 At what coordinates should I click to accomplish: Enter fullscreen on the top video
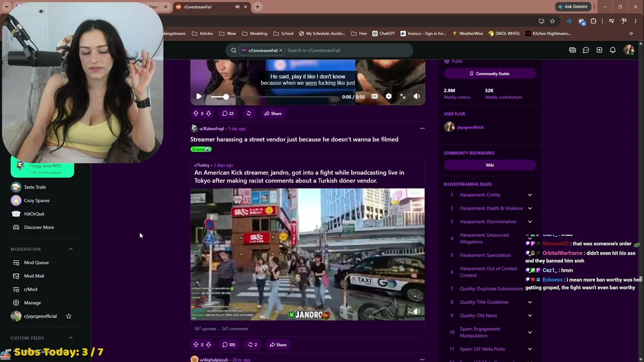point(403,97)
